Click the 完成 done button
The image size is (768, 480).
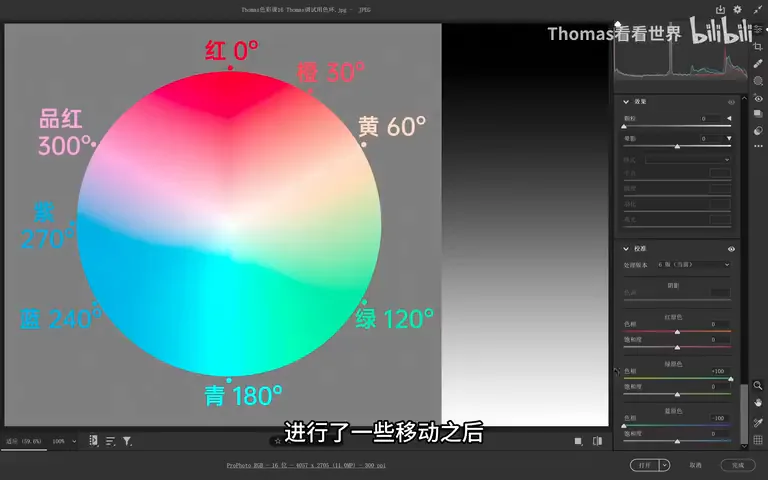[738, 465]
